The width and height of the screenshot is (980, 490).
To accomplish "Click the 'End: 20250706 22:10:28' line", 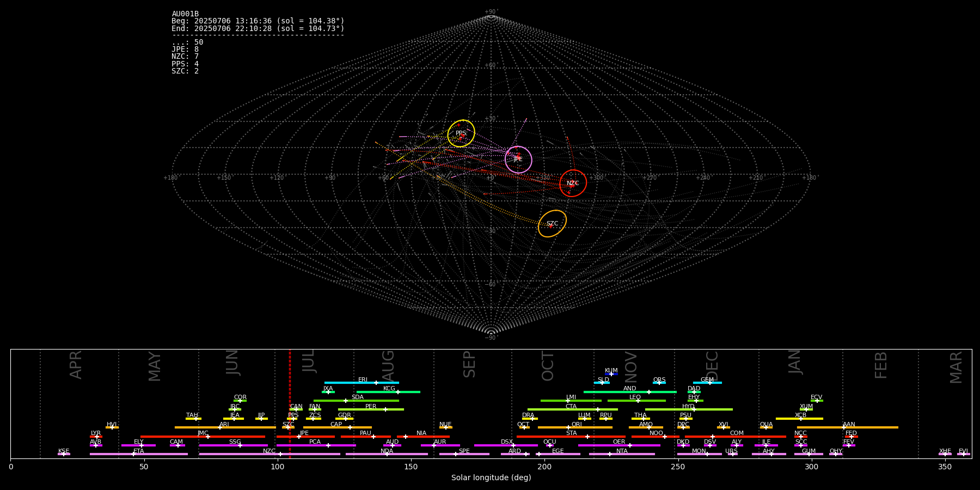I will (258, 28).
